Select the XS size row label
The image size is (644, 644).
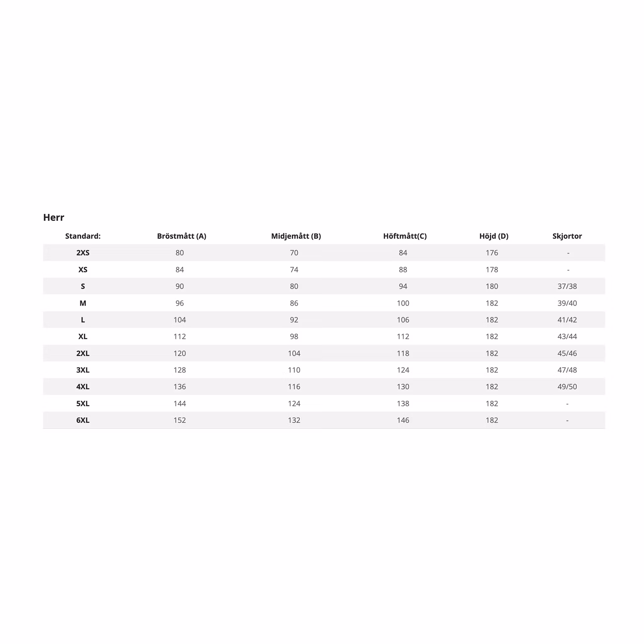[x=83, y=269]
